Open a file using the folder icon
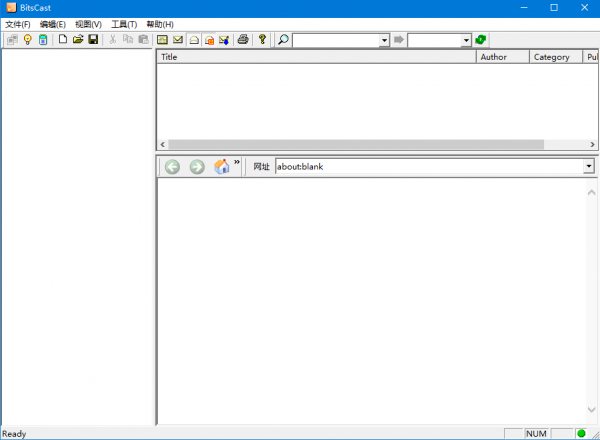 78,39
